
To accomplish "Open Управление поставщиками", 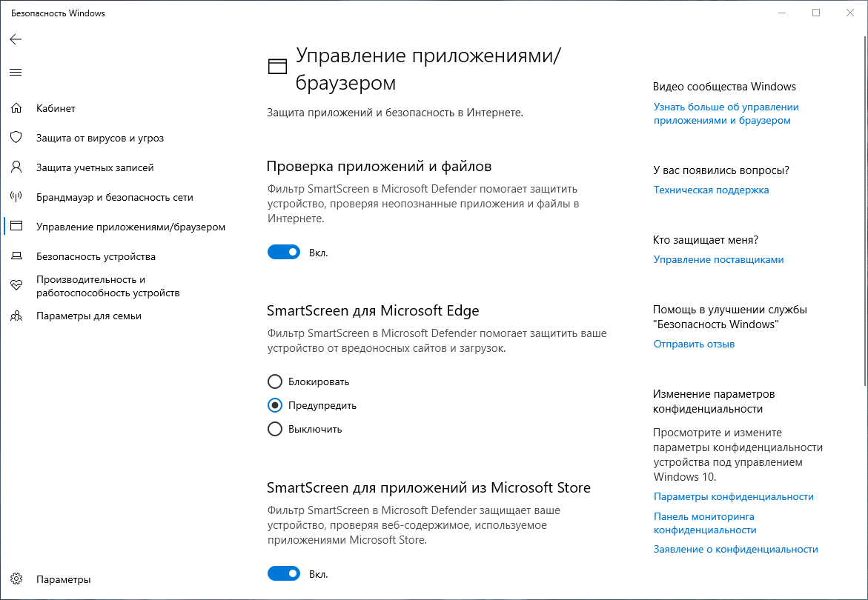I will point(718,259).
